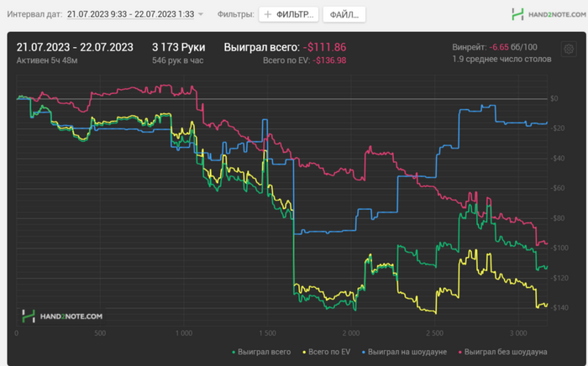The width and height of the screenshot is (588, 366).
Task: Click the Hand2Note logo at top right
Action: pyautogui.click(x=549, y=14)
